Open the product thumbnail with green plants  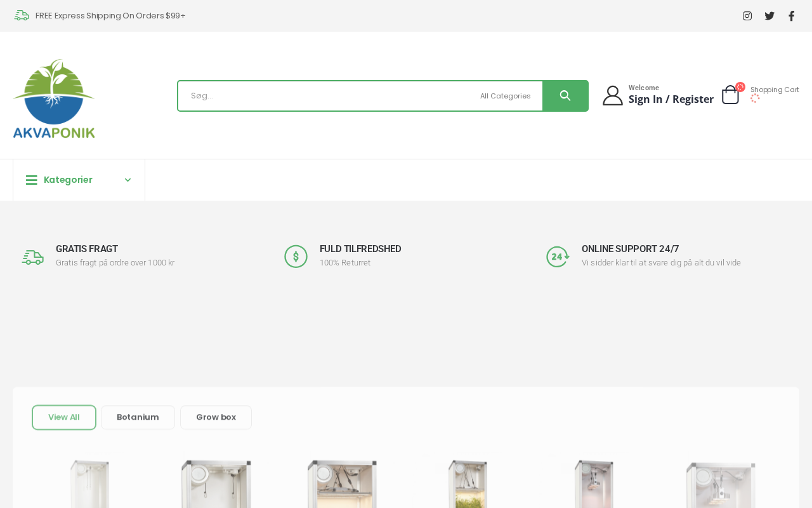coord(468,483)
